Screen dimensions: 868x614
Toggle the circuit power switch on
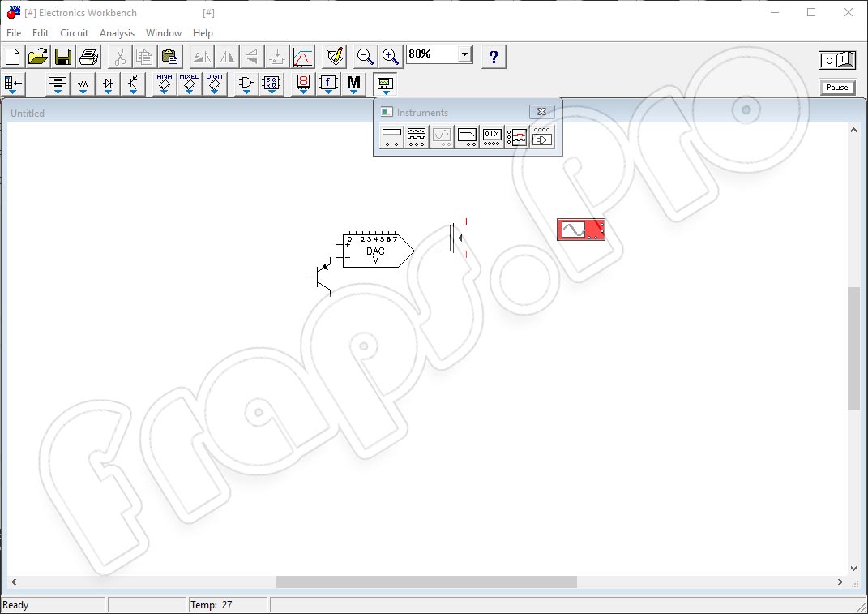tap(838, 58)
